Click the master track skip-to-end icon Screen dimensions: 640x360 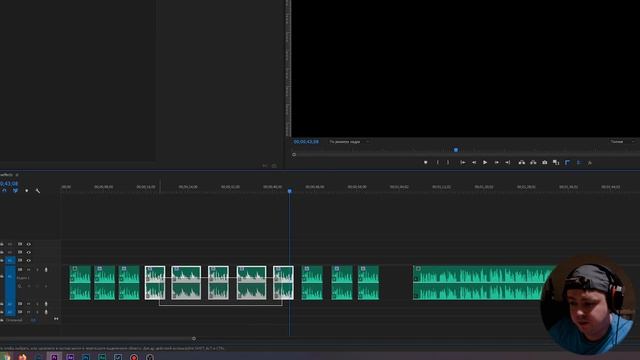click(x=56, y=319)
